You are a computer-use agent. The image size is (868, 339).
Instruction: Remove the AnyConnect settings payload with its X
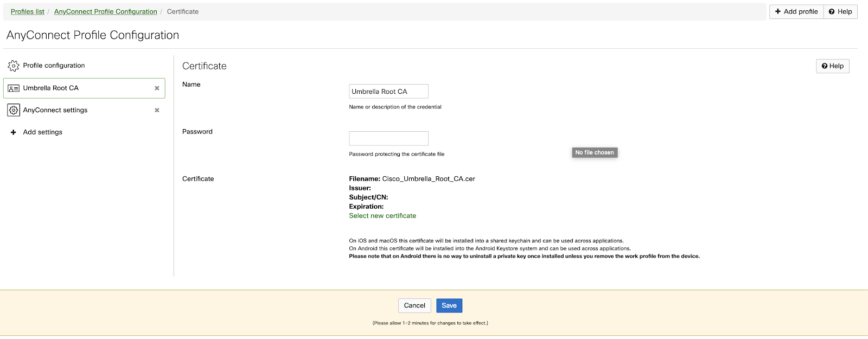tap(157, 110)
